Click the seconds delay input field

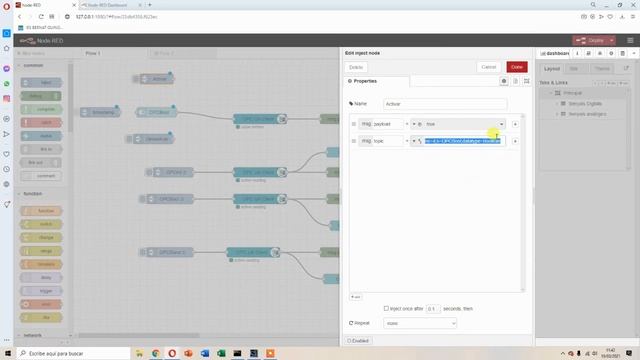click(433, 309)
